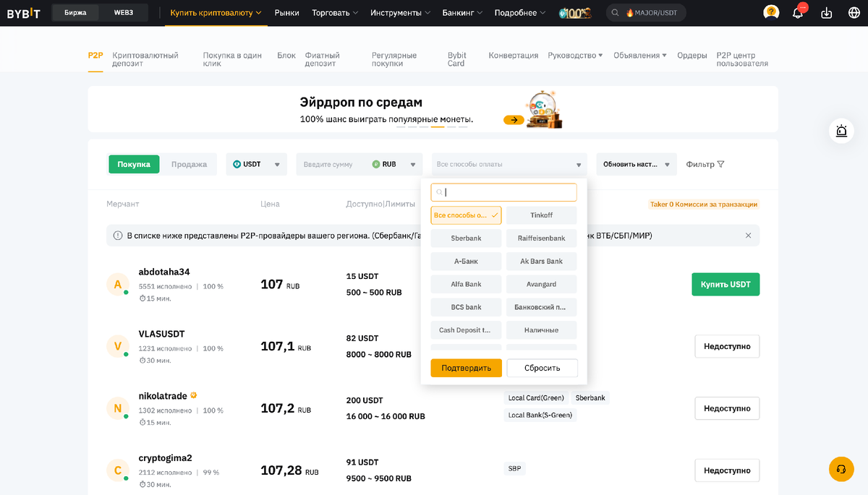868x495 pixels.
Task: Select Наличные payment option
Action: 542,330
